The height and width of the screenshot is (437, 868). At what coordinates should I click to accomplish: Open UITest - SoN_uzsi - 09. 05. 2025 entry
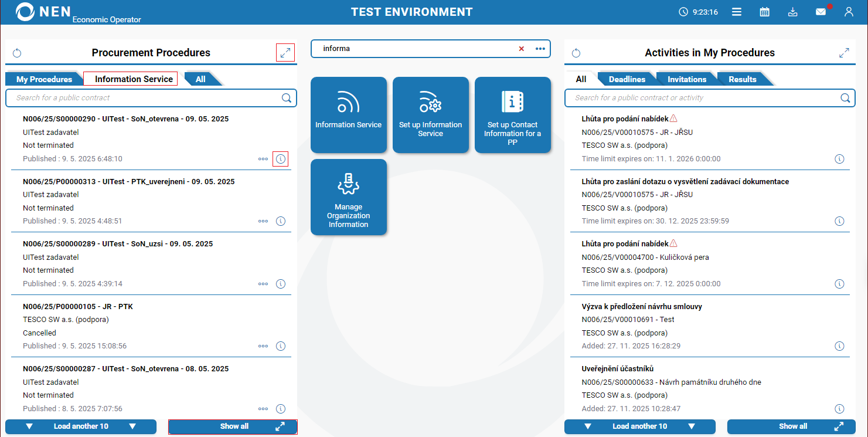118,244
